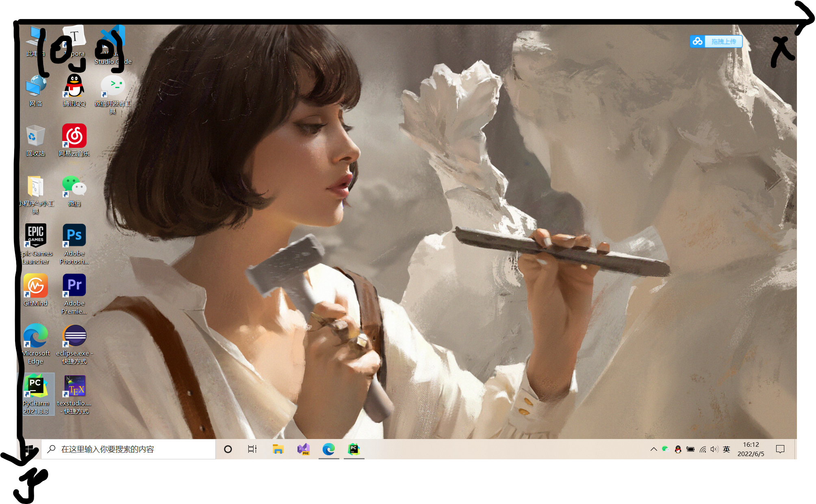Select Adobe Photoshop desktop shortcut
The image size is (816, 504).
tap(74, 244)
